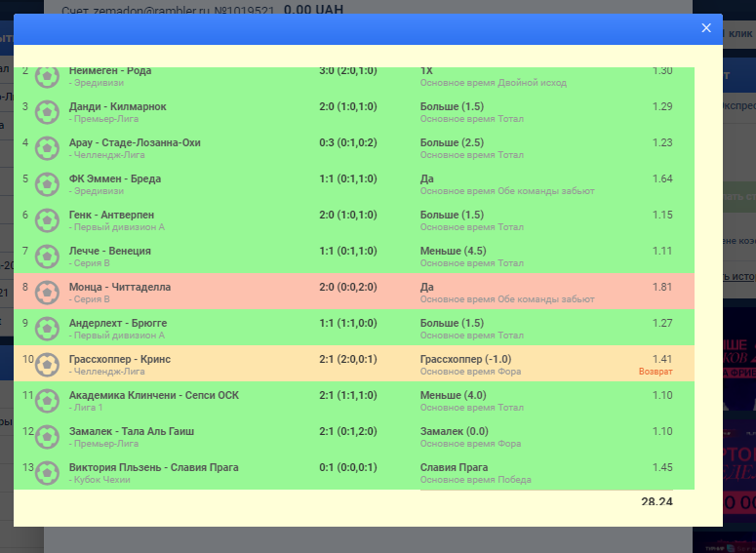Click odds value 1.81

662,288
